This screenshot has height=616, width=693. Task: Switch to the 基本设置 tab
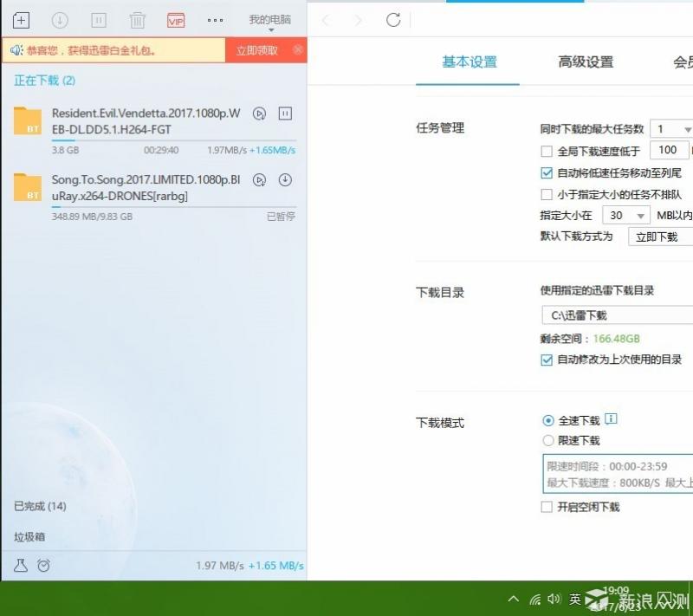pos(470,62)
